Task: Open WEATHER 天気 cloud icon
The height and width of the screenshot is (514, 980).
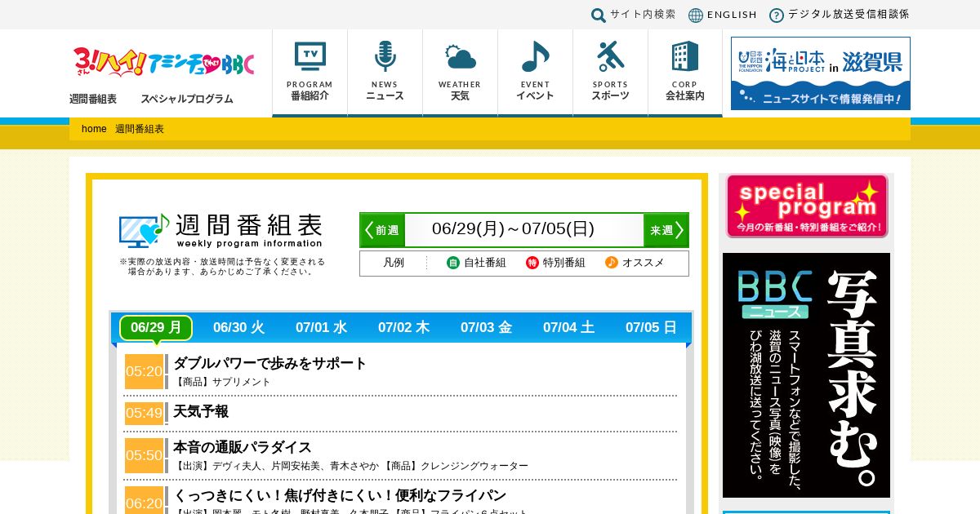Action: click(x=461, y=57)
